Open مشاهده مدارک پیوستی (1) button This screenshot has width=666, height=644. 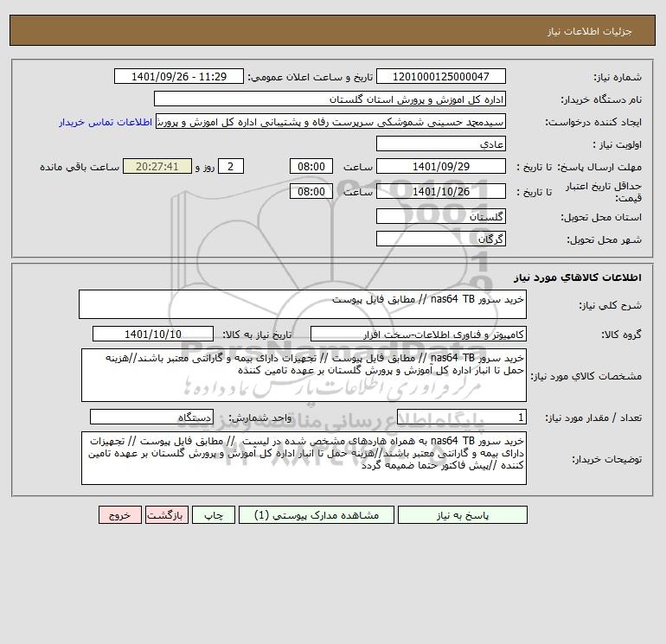[317, 515]
